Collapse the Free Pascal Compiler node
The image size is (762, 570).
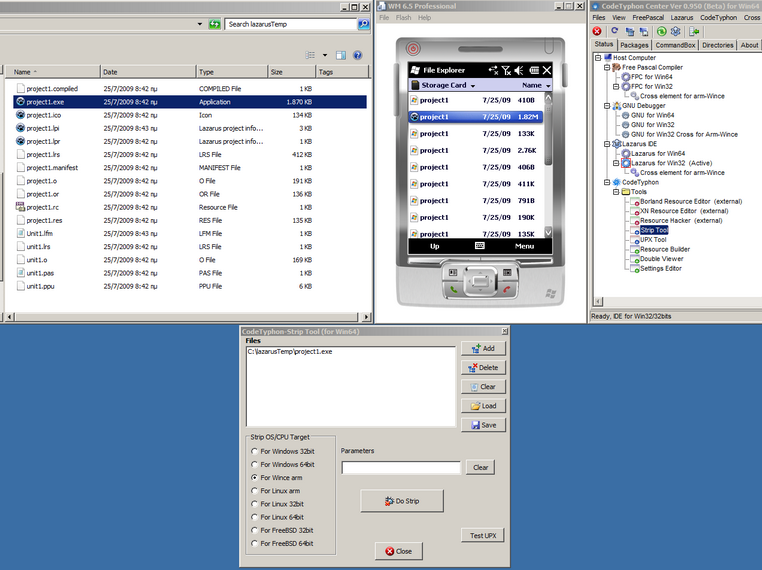pos(607,67)
